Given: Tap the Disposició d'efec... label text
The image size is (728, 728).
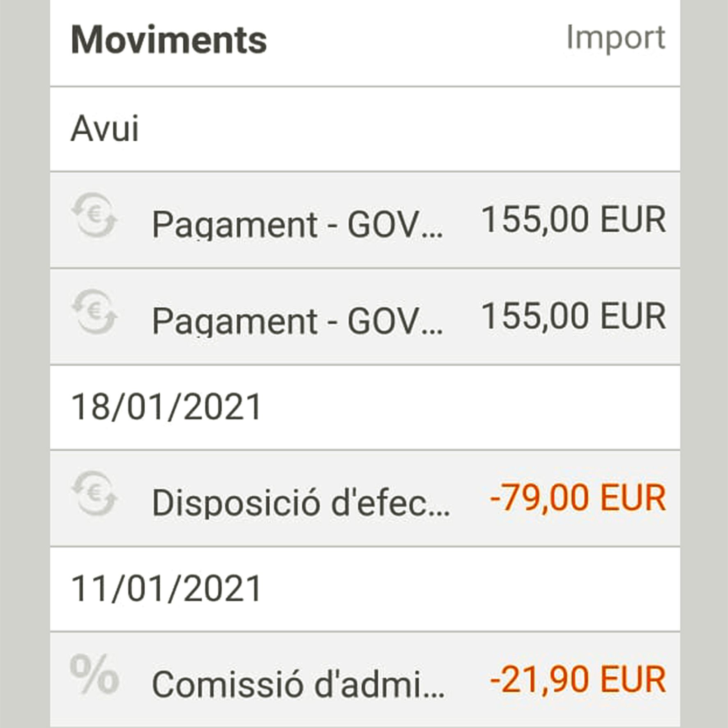Looking at the screenshot, I should [x=301, y=502].
